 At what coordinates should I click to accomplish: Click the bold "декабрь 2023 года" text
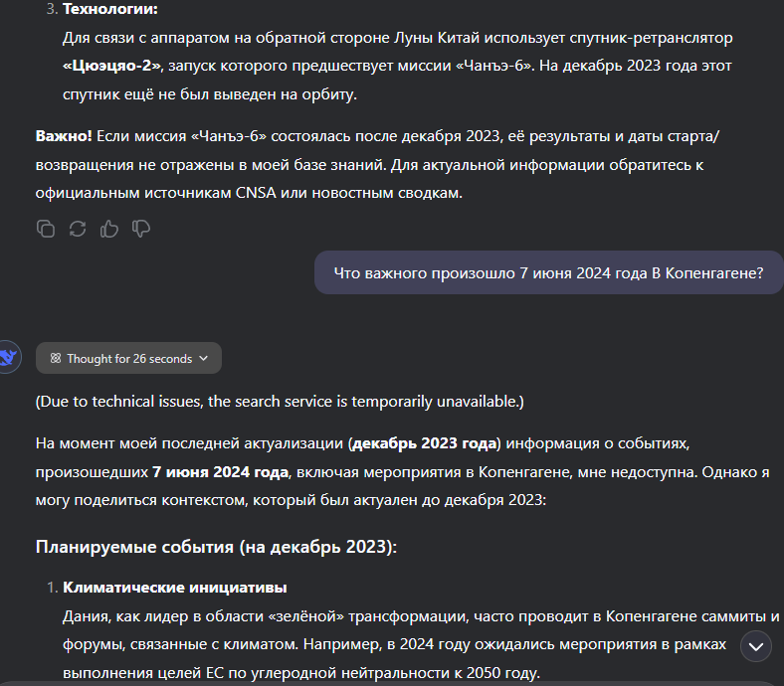click(423, 443)
